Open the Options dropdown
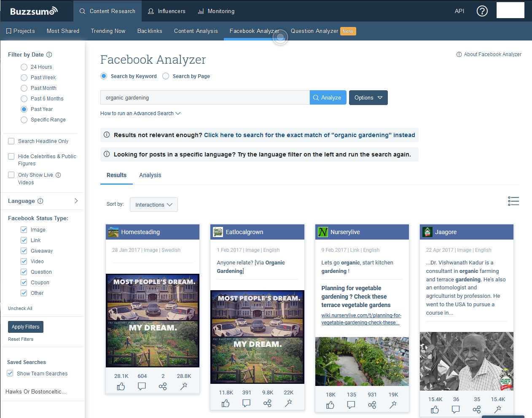Screen dimensions: 532x418 (368, 97)
